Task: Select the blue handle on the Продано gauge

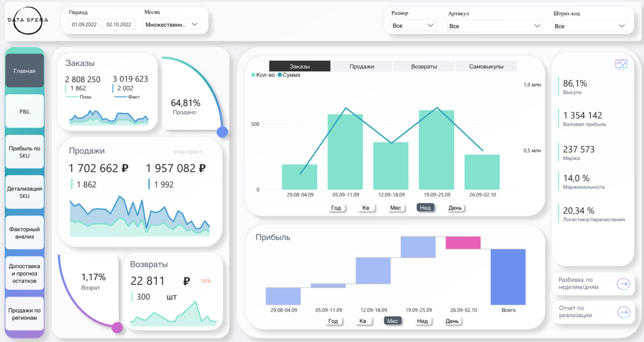Action: 222,132
